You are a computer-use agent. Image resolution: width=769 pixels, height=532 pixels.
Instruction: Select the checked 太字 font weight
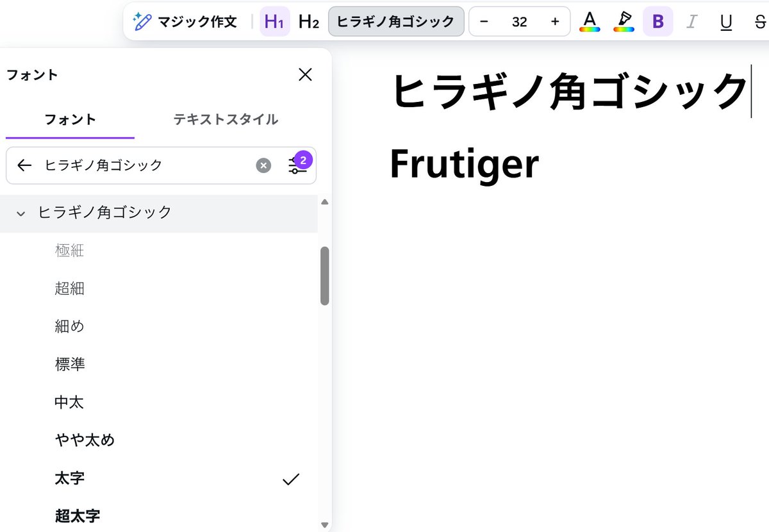point(158,478)
